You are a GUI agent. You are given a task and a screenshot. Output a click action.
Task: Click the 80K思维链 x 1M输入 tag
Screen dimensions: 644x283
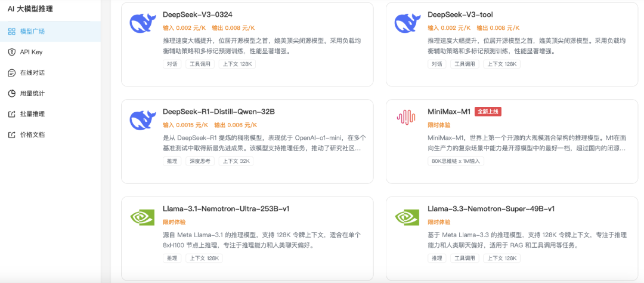click(456, 161)
